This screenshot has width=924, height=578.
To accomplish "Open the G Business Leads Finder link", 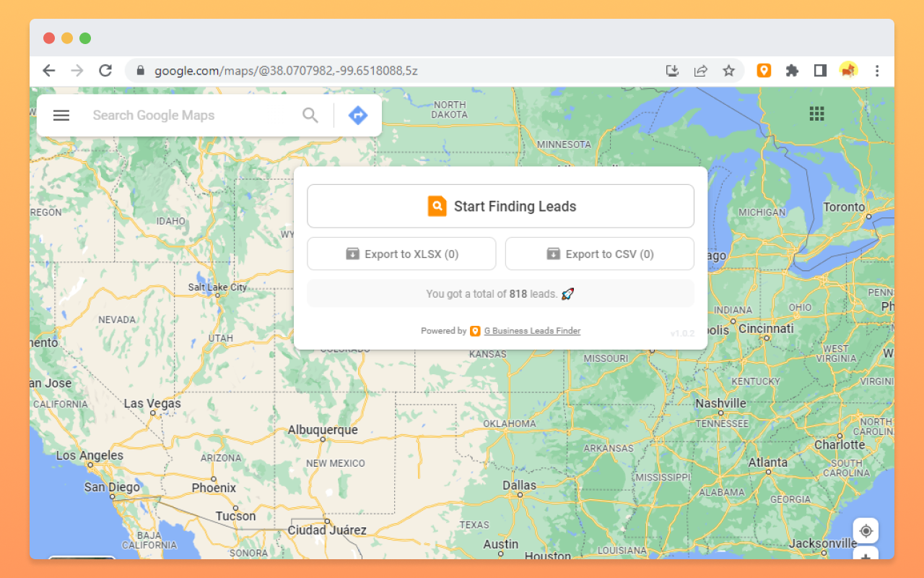I will click(x=532, y=331).
